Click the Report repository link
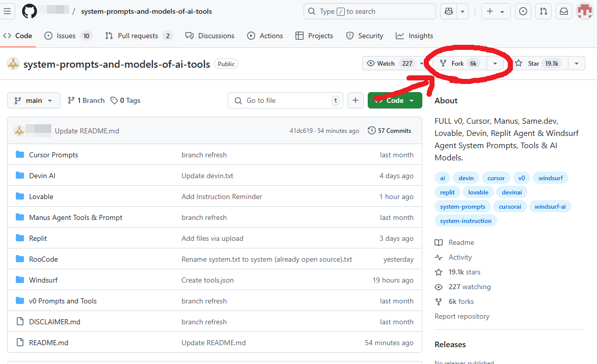This screenshot has width=597, height=364. tap(462, 316)
